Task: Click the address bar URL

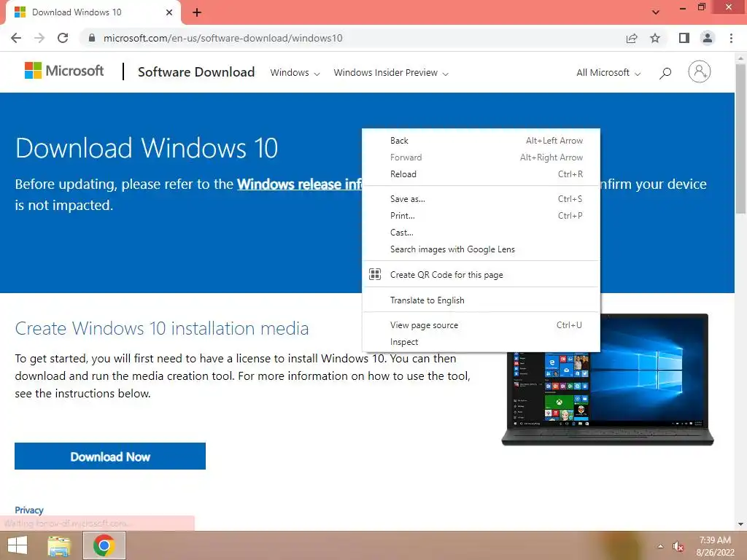Action: tap(223, 38)
